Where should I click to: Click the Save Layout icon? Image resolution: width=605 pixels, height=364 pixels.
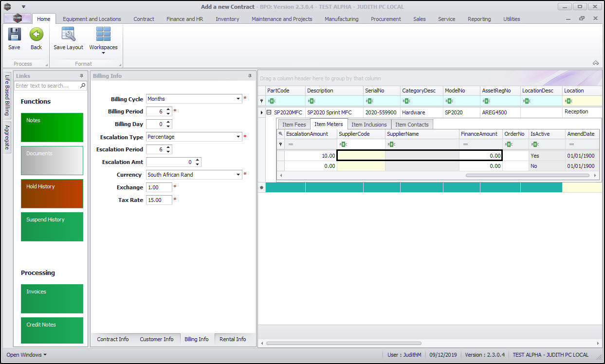click(68, 35)
